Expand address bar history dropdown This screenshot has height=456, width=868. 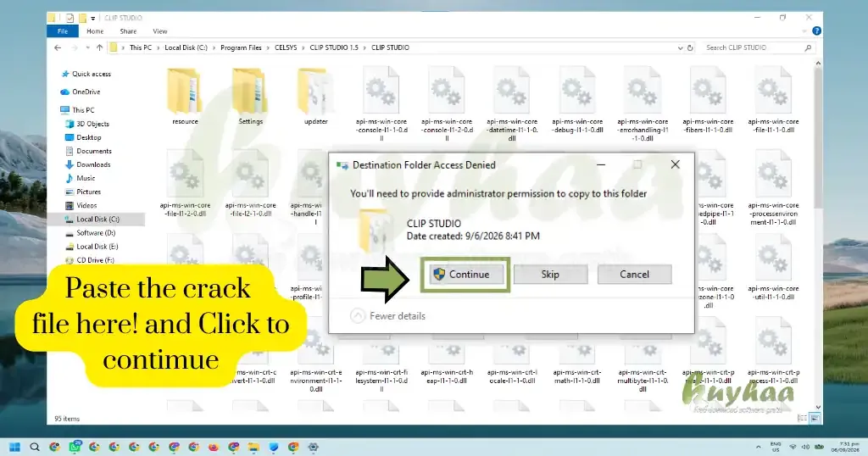[680, 48]
